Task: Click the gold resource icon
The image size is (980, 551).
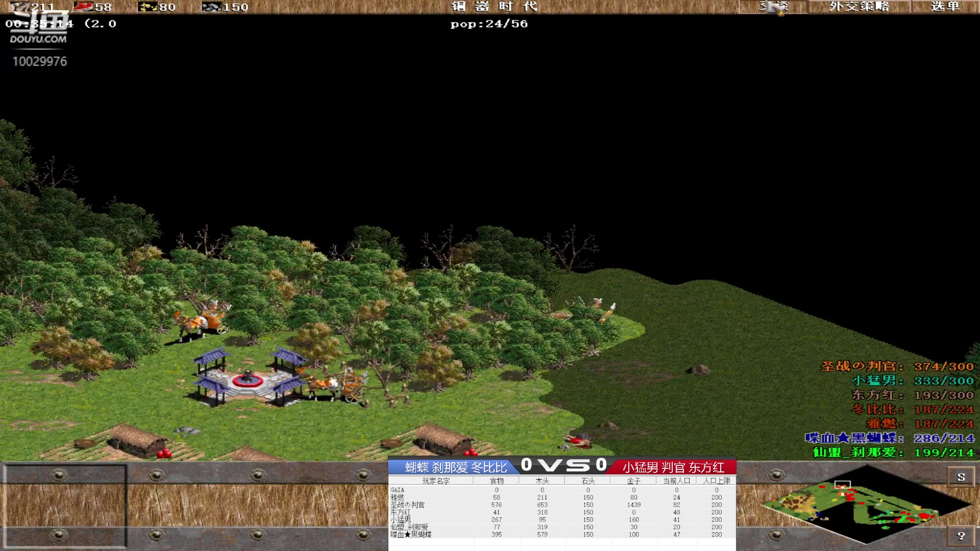Action: click(x=148, y=7)
